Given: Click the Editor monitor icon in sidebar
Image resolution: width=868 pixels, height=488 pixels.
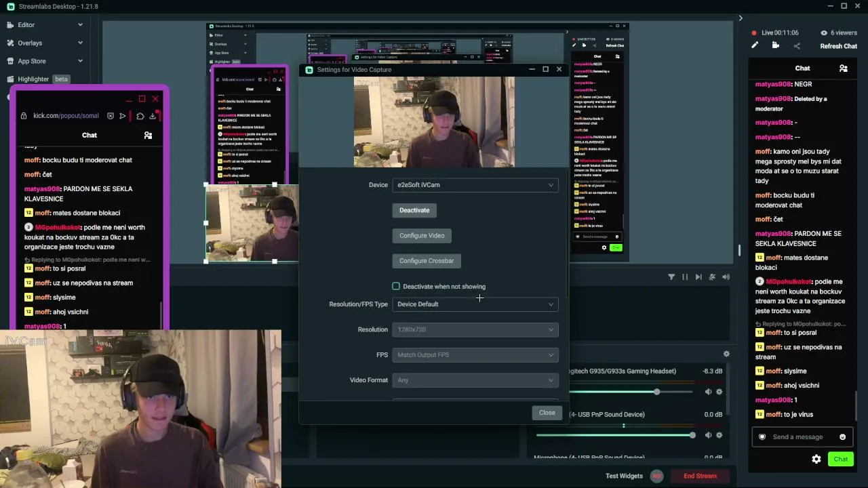Looking at the screenshot, I should tap(10, 25).
